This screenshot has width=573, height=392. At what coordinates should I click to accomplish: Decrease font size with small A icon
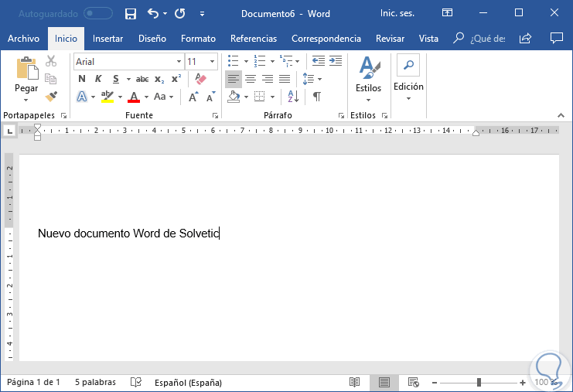coord(211,97)
